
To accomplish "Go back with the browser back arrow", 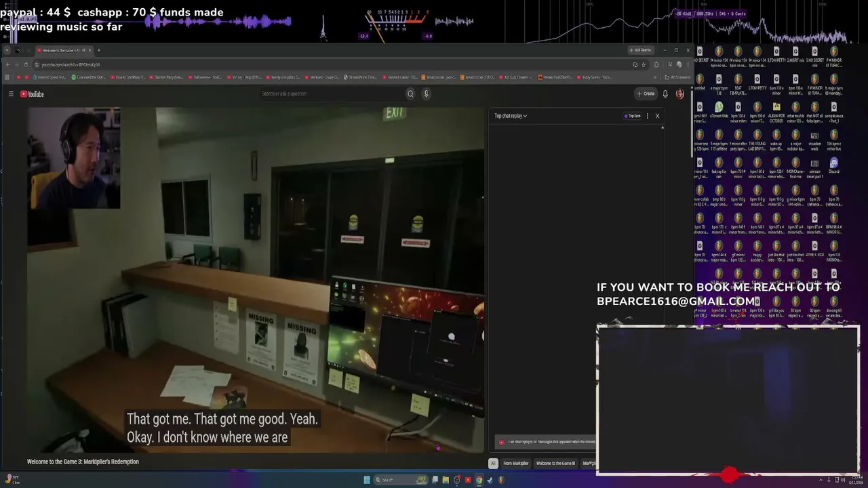I will pyautogui.click(x=7, y=64).
